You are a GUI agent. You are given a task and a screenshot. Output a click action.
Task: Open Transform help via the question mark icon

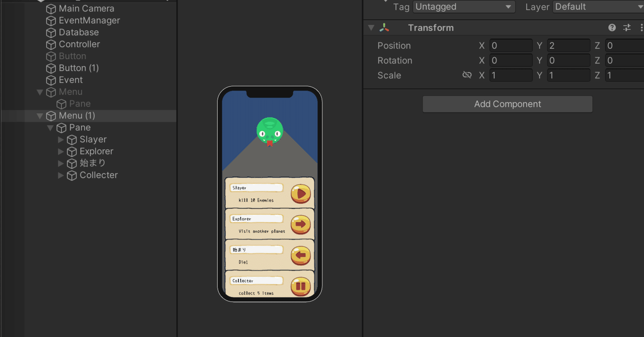612,28
